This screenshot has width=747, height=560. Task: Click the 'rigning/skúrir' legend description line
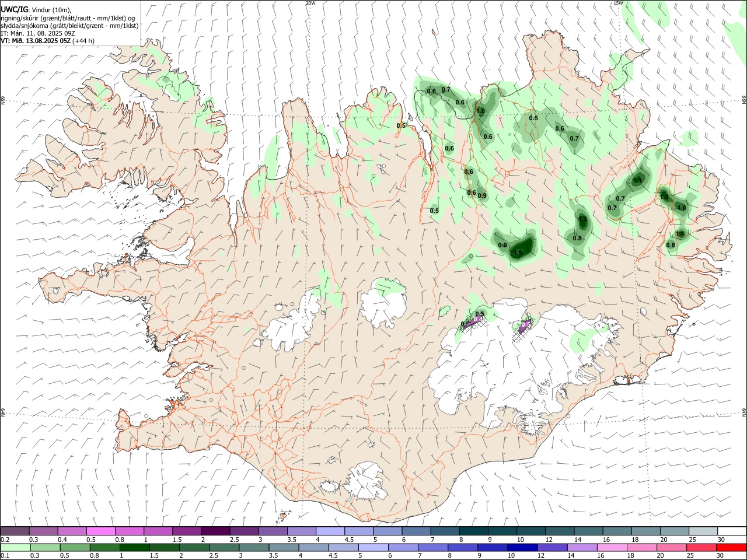click(68, 17)
